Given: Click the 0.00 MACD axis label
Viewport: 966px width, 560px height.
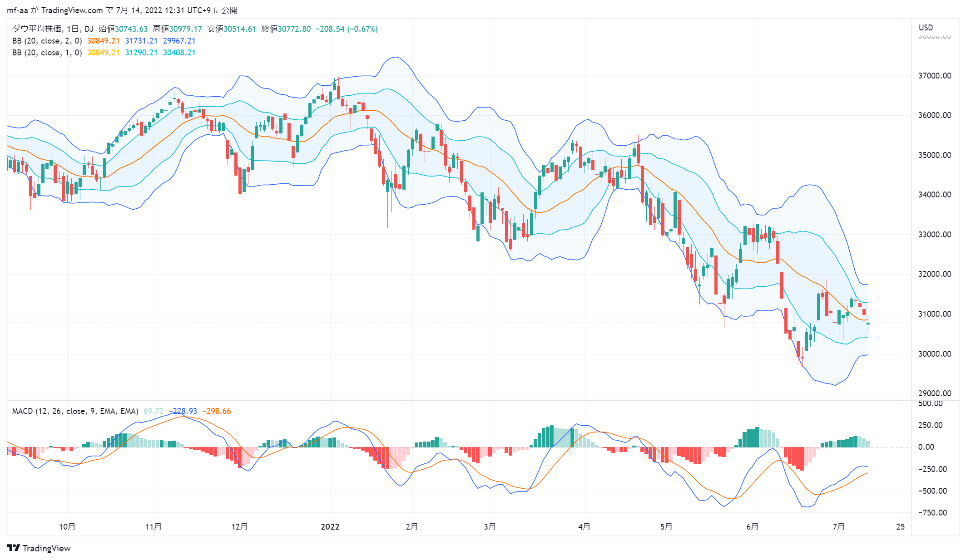Looking at the screenshot, I should (x=926, y=447).
